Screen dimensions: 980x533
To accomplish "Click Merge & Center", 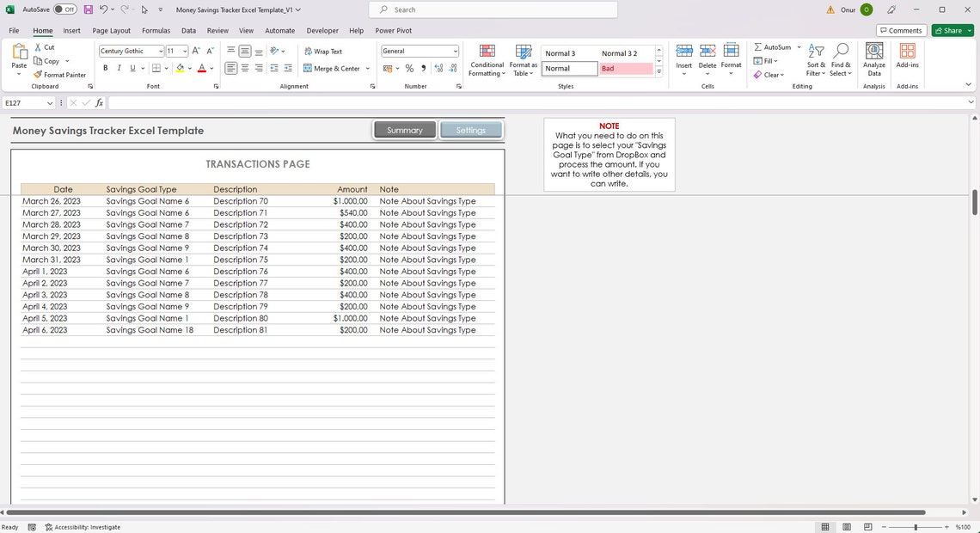I will click(x=333, y=68).
